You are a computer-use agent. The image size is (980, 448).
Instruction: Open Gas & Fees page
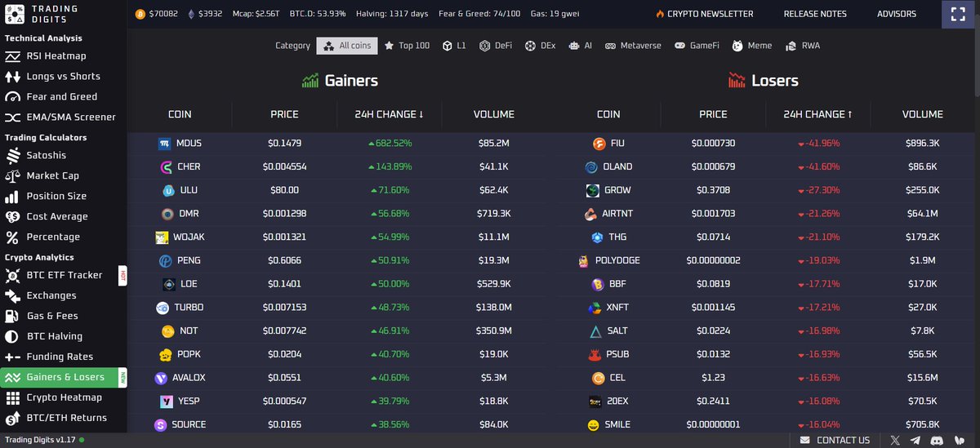pyautogui.click(x=42, y=316)
